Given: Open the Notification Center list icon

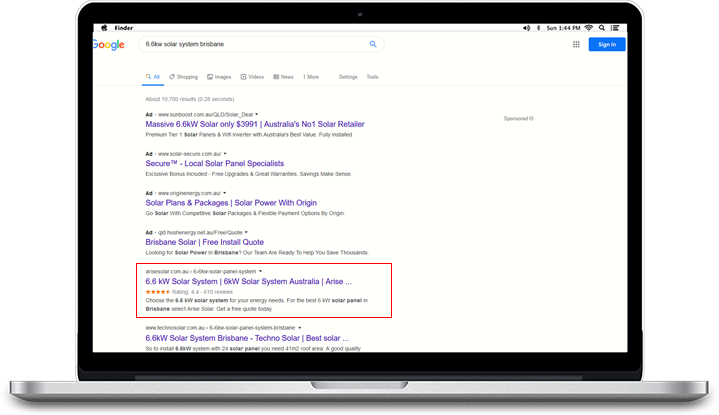Looking at the screenshot, I should (x=615, y=28).
